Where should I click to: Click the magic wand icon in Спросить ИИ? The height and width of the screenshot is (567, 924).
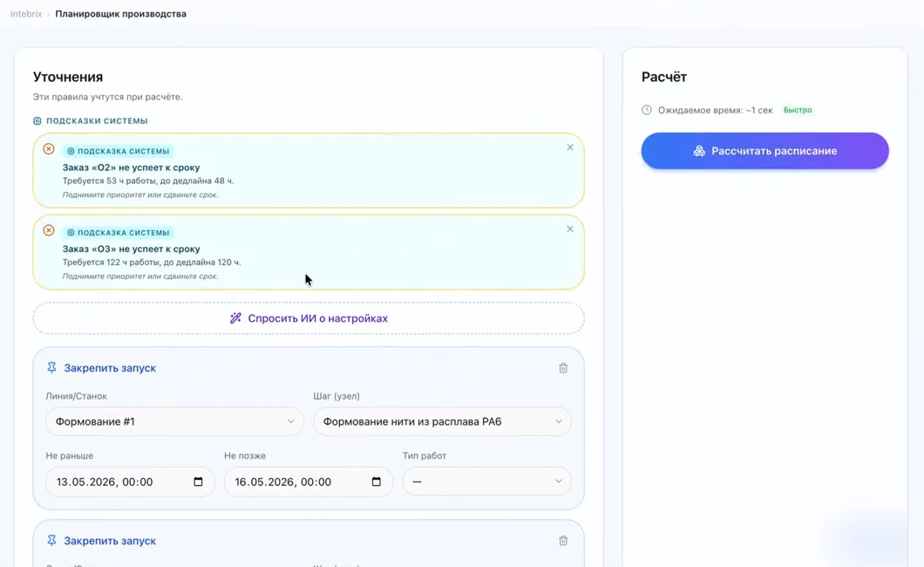tap(235, 318)
